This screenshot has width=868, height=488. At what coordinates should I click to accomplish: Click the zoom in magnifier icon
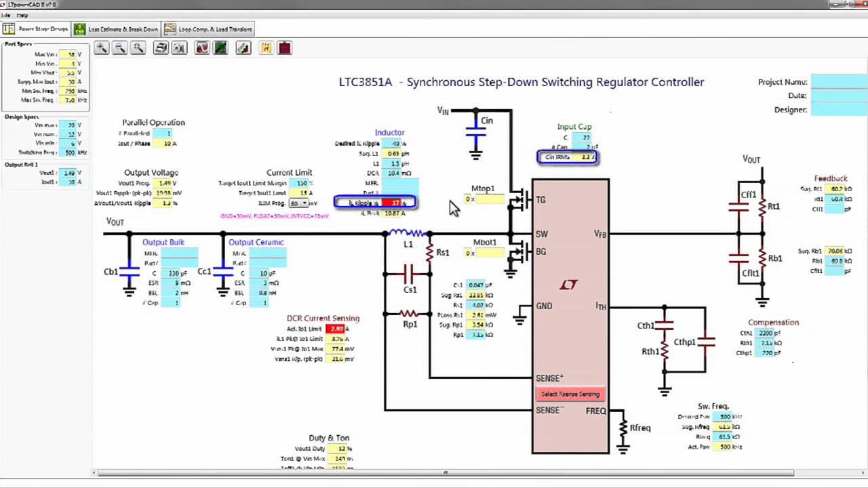pyautogui.click(x=101, y=47)
